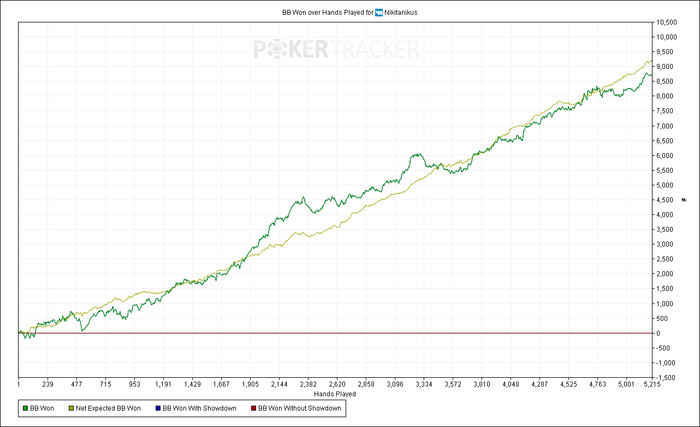Click the x-axis label 1,429

click(x=192, y=384)
